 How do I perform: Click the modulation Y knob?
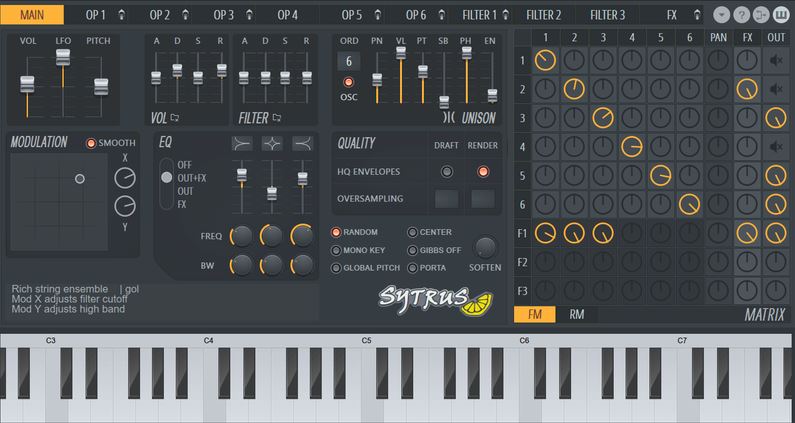coord(125,206)
